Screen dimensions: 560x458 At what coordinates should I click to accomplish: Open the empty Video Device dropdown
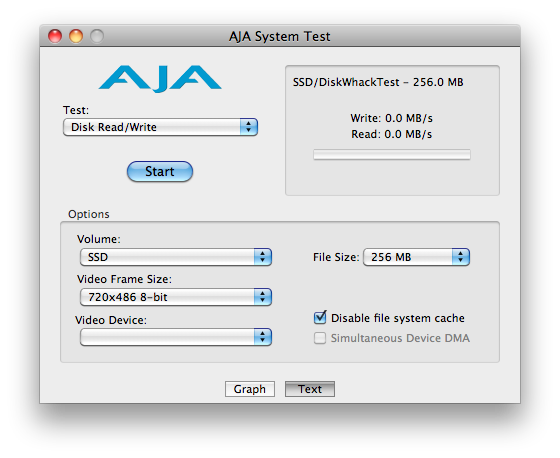(176, 337)
